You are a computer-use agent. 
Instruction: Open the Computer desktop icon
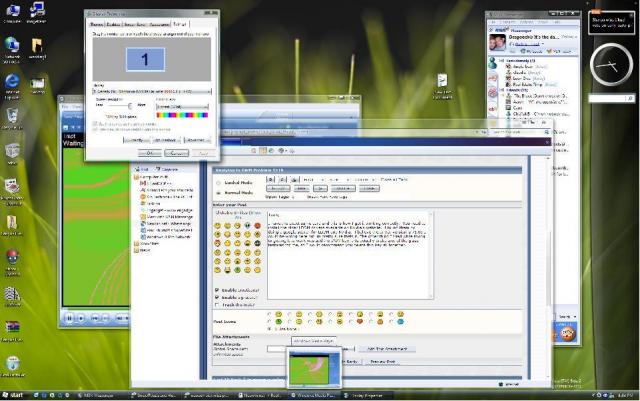click(x=12, y=13)
